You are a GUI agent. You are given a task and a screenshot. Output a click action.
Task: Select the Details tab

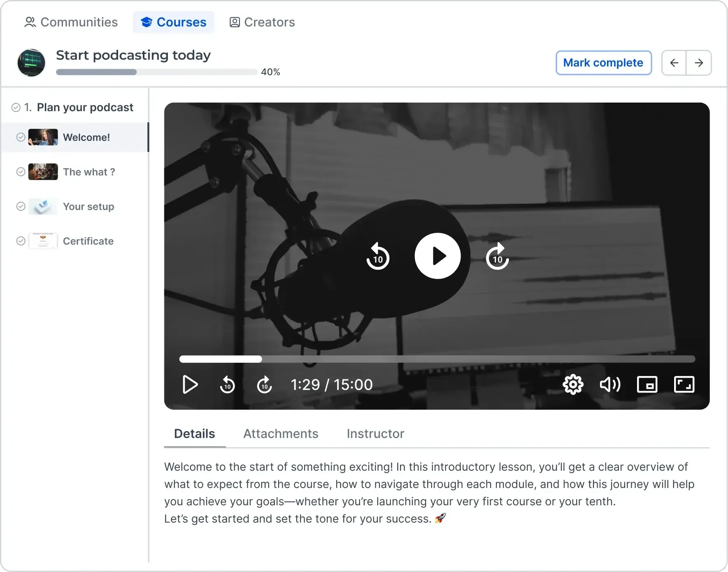pos(195,434)
